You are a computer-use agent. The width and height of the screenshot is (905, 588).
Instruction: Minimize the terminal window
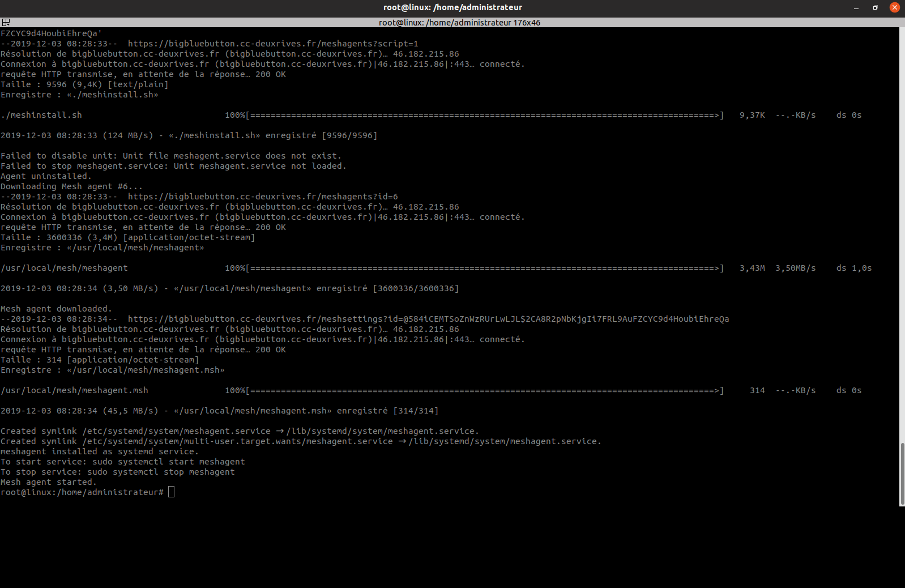pos(856,8)
